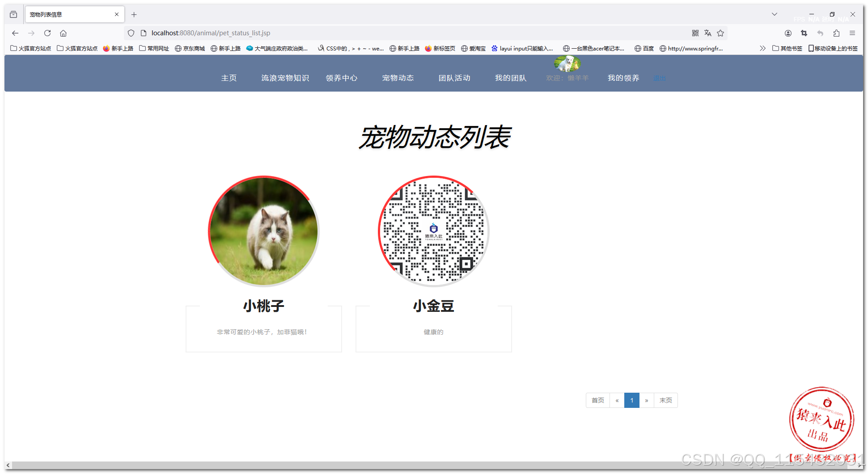Viewport: 868px width, 474px height.
Task: Open the 京东商城 bookmark
Action: [x=190, y=48]
